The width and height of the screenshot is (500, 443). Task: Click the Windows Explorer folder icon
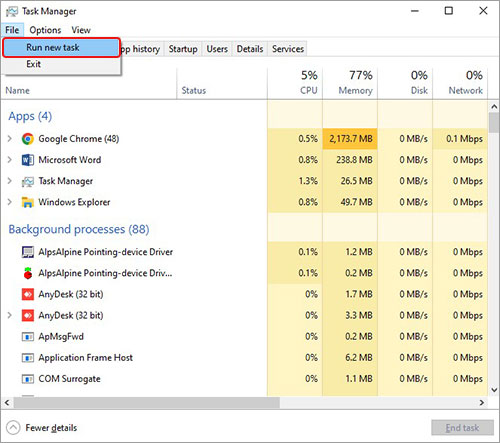pyautogui.click(x=28, y=202)
